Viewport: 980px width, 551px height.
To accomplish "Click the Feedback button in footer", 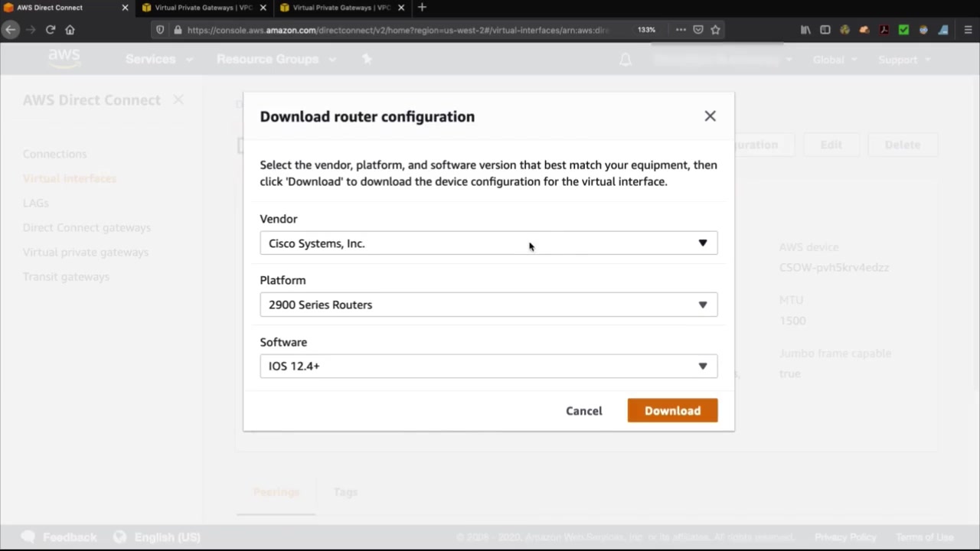I will (59, 537).
